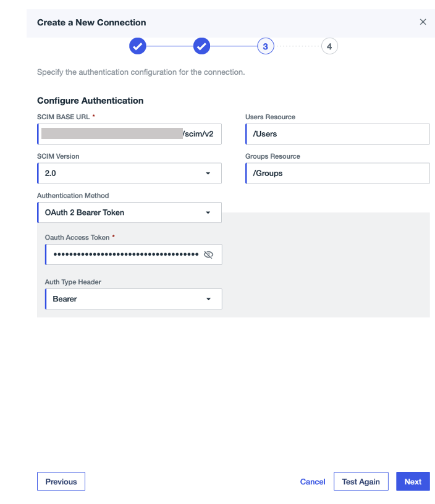Screen dimensions: 435x504
Task: Close the Create a New Connection dialog
Action: (x=423, y=22)
